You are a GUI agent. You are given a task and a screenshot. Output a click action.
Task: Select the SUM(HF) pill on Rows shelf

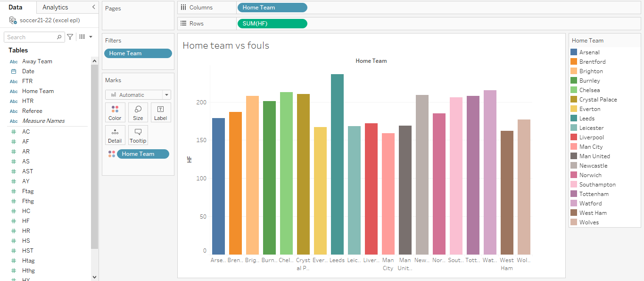coord(272,23)
